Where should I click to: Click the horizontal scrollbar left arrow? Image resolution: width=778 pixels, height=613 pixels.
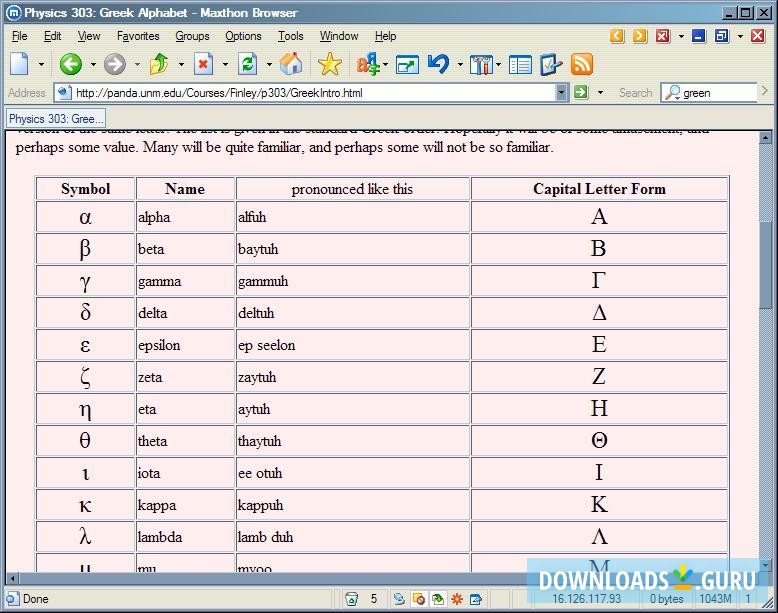point(12,578)
